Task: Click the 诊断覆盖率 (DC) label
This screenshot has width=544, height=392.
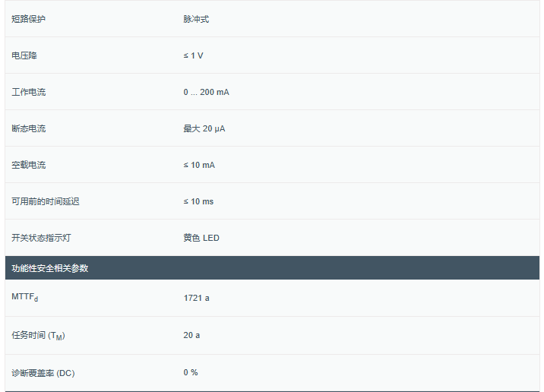Action: point(43,373)
